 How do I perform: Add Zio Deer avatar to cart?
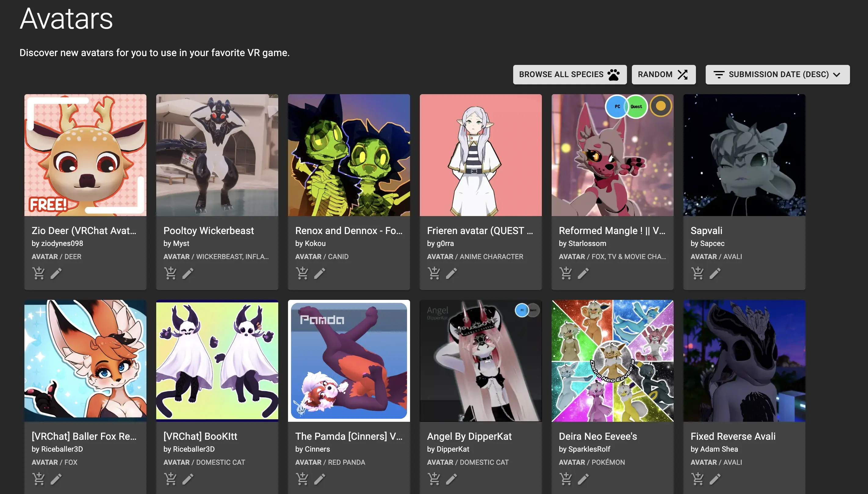click(38, 273)
